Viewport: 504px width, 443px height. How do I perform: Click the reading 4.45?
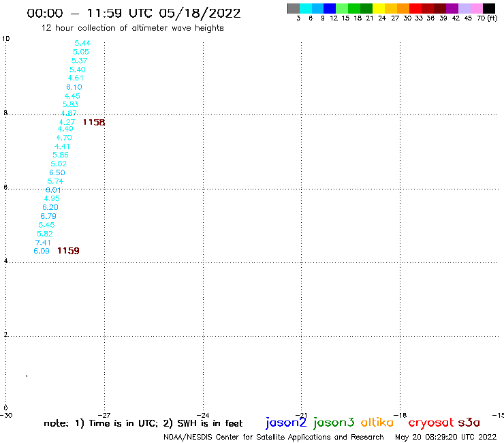click(72, 96)
